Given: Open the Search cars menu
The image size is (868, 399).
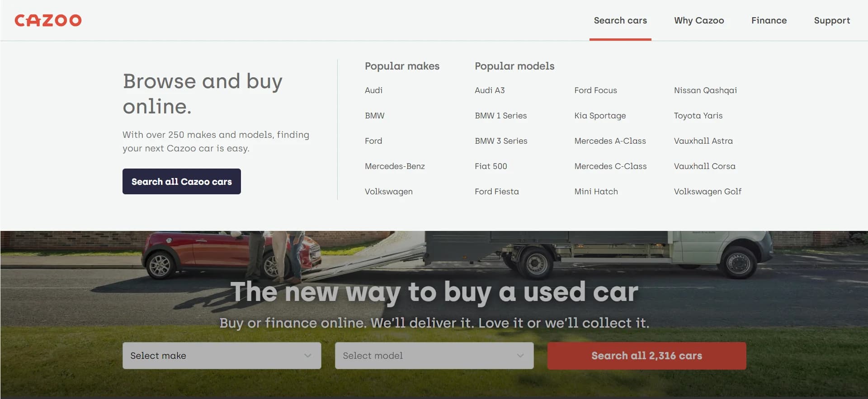Looking at the screenshot, I should (x=620, y=20).
